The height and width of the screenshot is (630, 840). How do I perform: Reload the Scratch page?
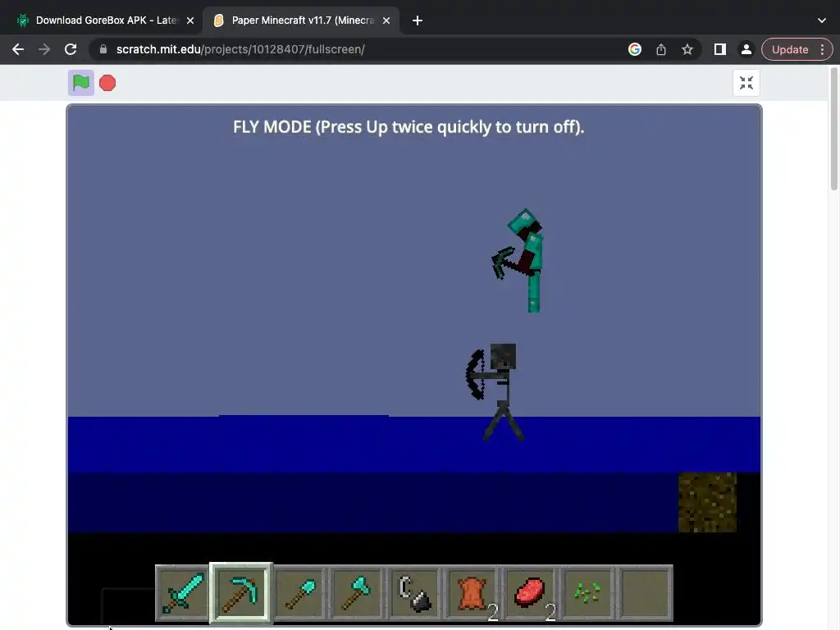(x=71, y=49)
